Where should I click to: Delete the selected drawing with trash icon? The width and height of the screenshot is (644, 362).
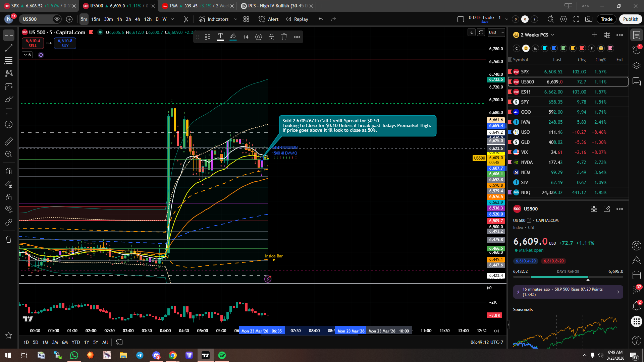click(284, 37)
